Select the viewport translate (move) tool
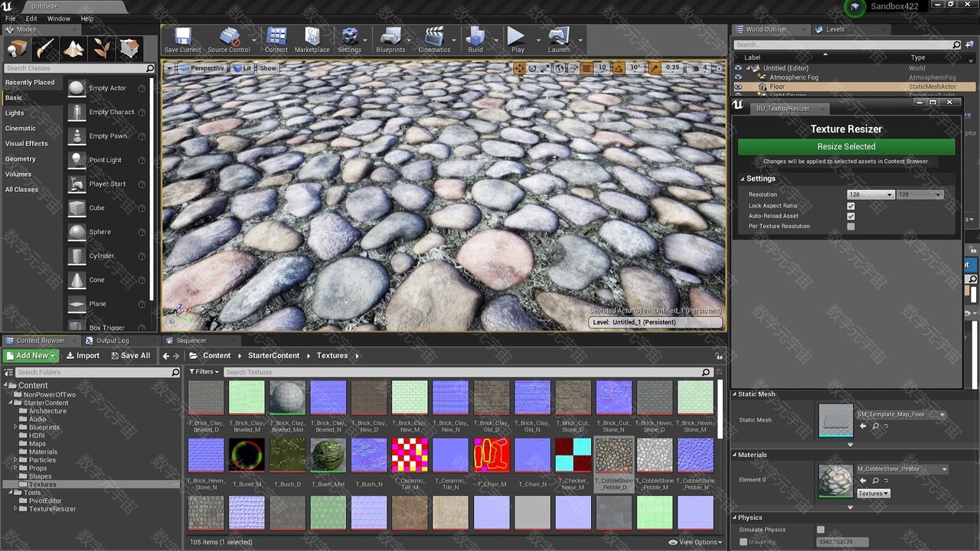The image size is (980, 551). point(519,68)
